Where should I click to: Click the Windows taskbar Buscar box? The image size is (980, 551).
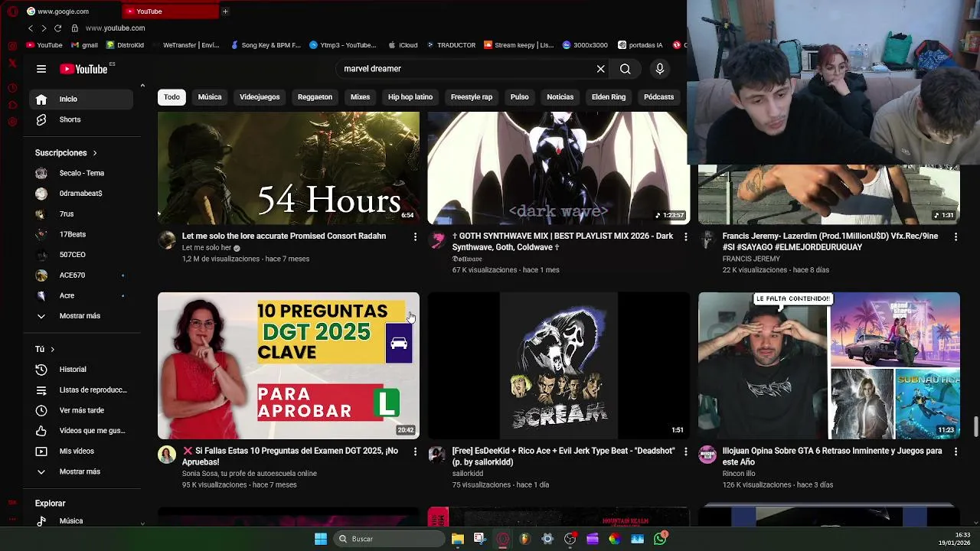389,539
